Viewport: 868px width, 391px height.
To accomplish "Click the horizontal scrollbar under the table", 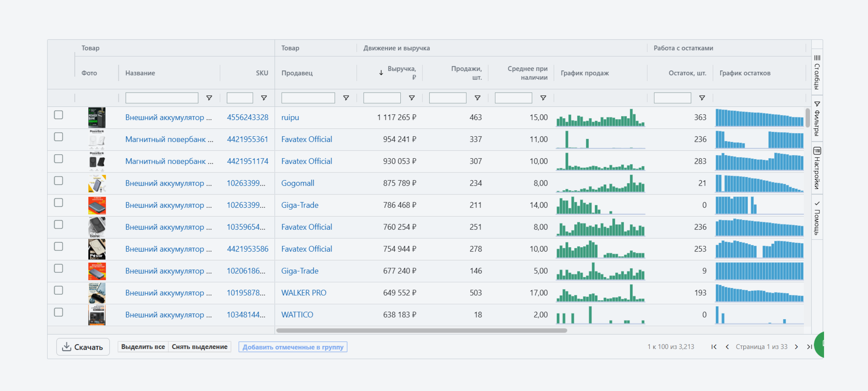I will [421, 330].
